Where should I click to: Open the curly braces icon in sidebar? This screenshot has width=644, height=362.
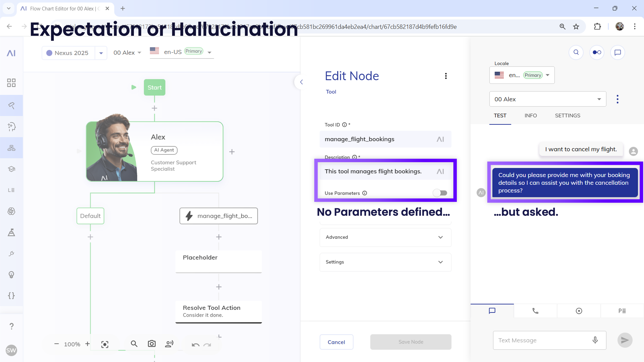coord(11,296)
